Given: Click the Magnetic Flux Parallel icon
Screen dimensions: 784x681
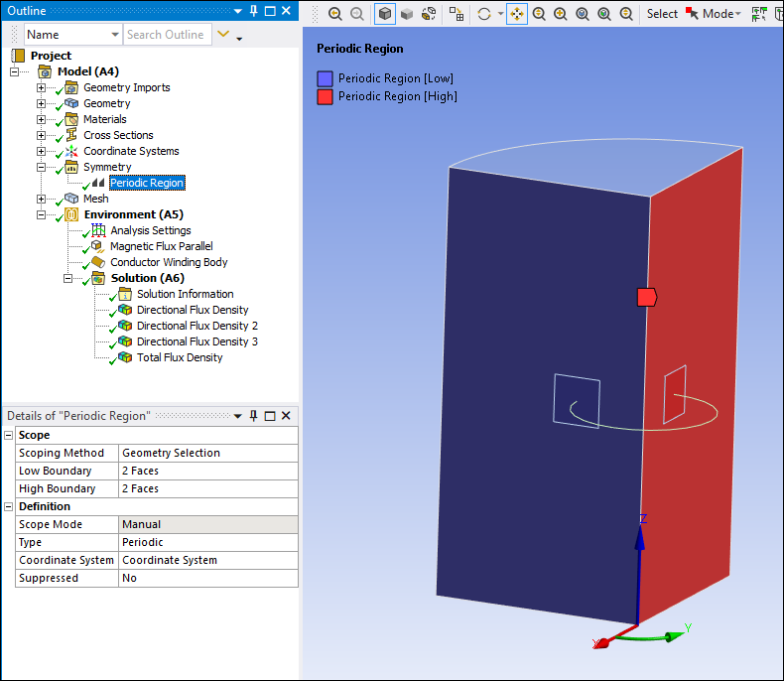Looking at the screenshot, I should [x=97, y=246].
